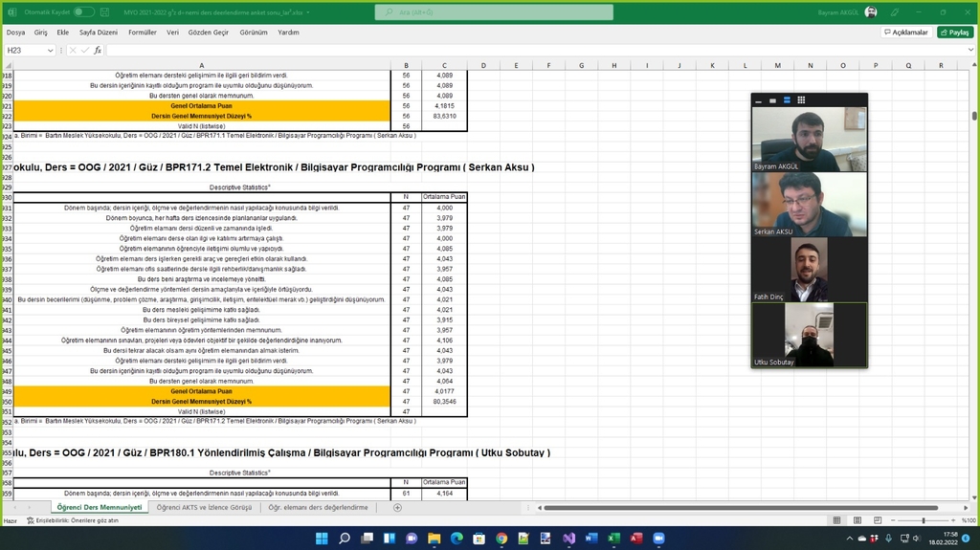This screenshot has height=550, width=980.
Task: Click the insert function fx icon
Action: click(x=98, y=50)
